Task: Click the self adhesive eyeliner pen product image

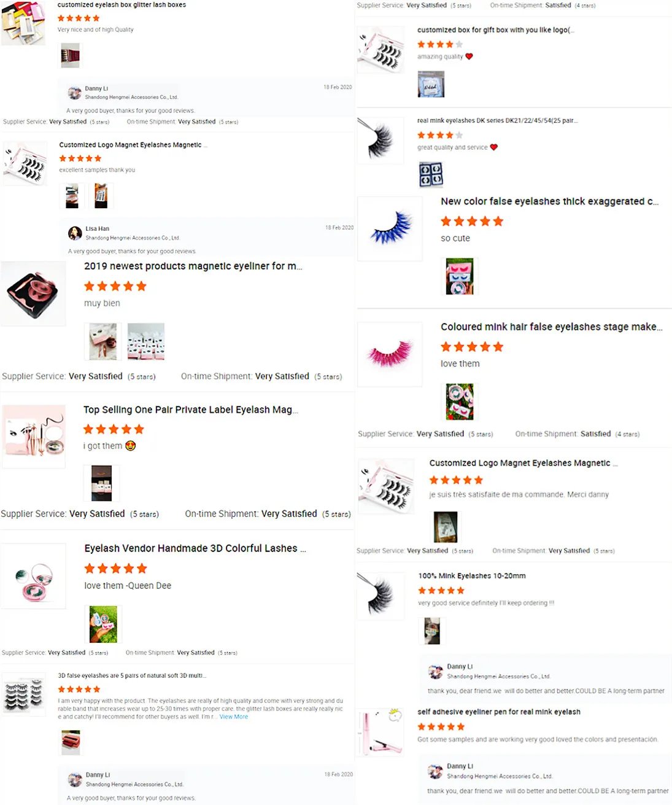Action: 380,731
